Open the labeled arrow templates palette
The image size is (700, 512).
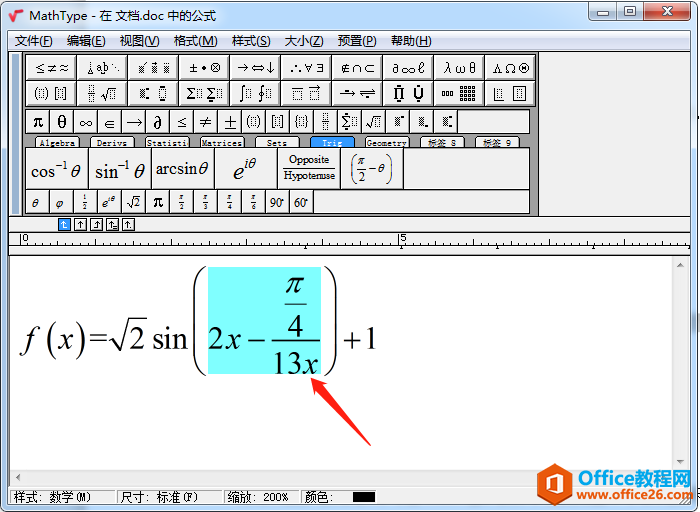point(357,93)
